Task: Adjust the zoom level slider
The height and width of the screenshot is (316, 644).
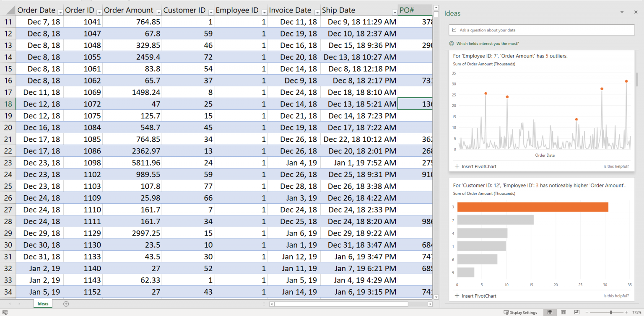Action: [x=610, y=312]
